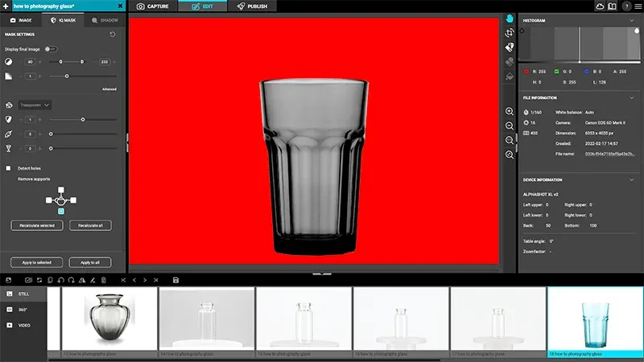Collapse the File Information panel
Screen dimensions: 644x362
click(x=632, y=98)
